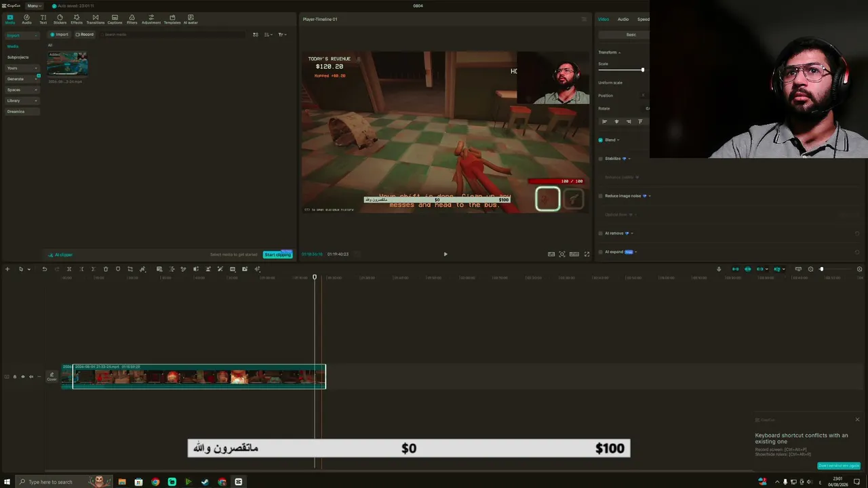The height and width of the screenshot is (488, 868).
Task: Switch media view with the grid icon
Action: (256, 35)
